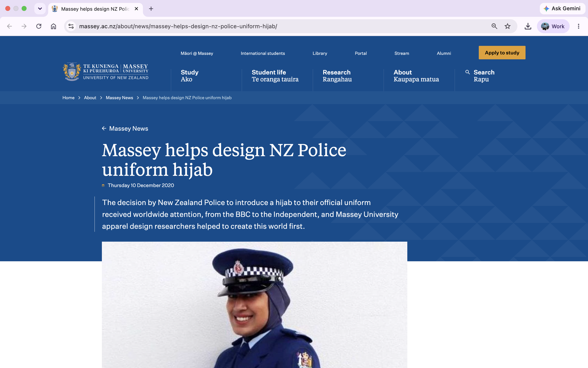The width and height of the screenshot is (588, 368).
Task: Open the Portal link
Action: (x=361, y=53)
